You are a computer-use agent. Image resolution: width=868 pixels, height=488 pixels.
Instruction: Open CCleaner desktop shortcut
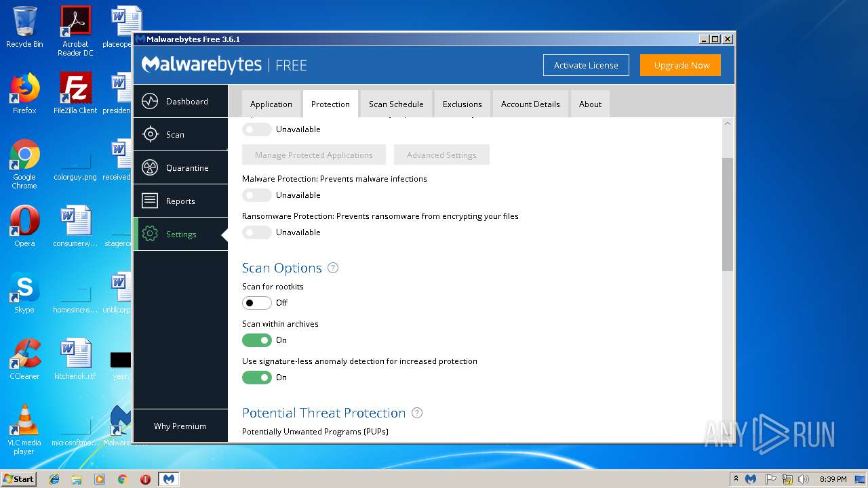(x=24, y=359)
